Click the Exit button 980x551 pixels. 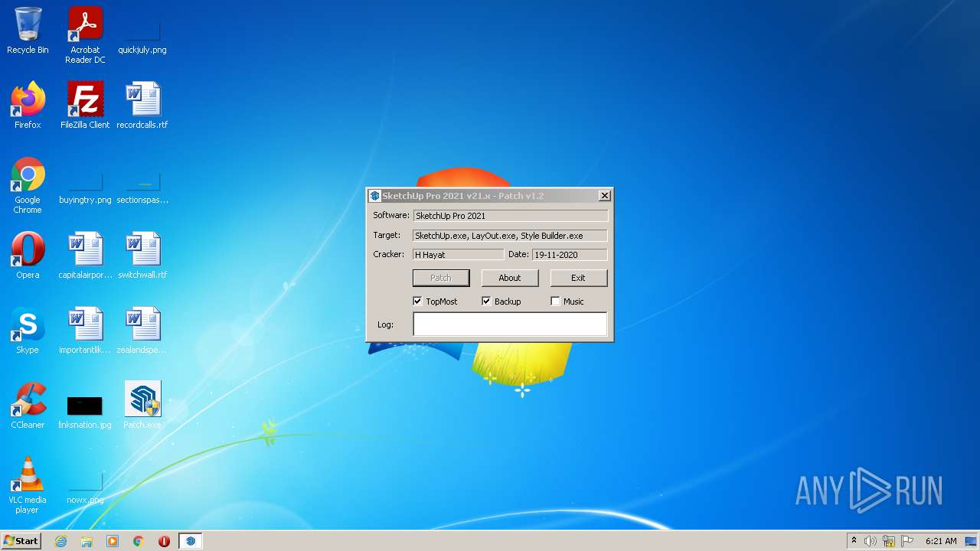coord(578,278)
